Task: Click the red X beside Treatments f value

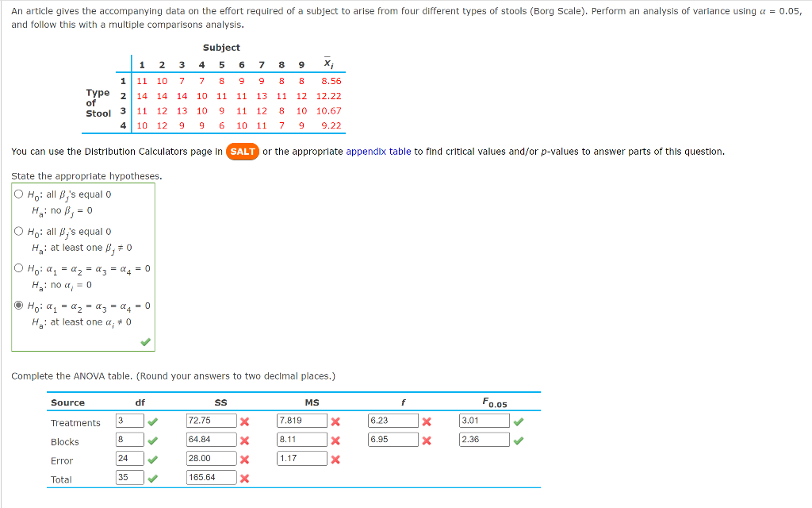Action: tap(427, 422)
